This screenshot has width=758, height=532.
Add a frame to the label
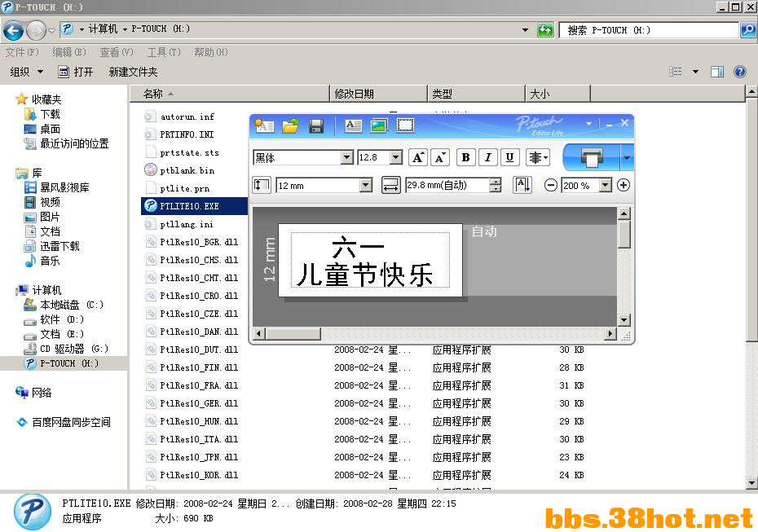(x=405, y=125)
